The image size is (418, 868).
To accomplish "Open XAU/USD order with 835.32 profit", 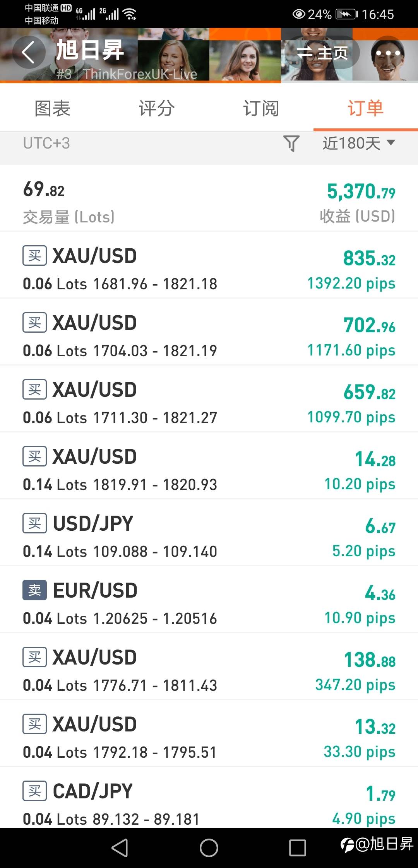I will point(209,265).
